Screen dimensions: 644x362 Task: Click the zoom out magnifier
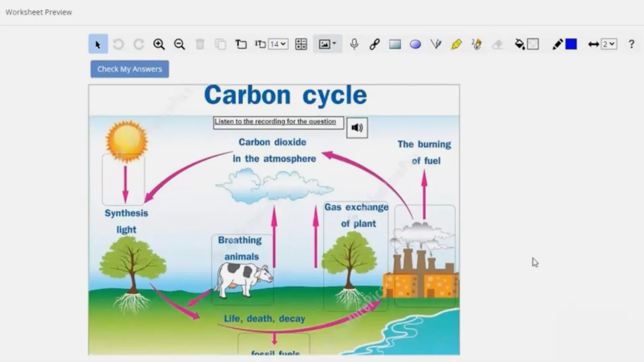point(179,44)
